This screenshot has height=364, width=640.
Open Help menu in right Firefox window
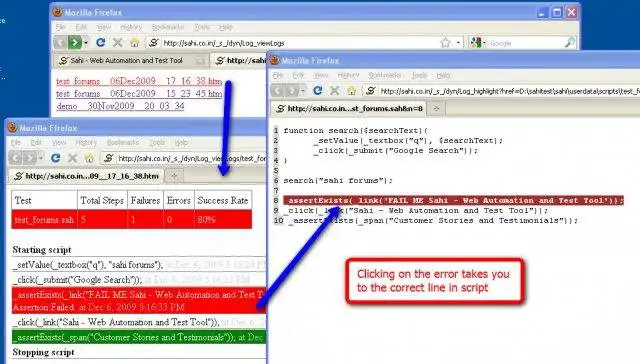pos(443,75)
